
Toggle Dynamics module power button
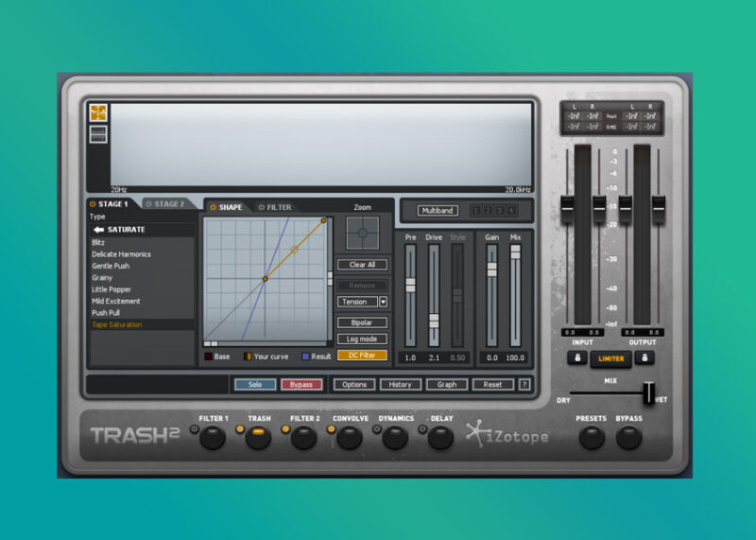(x=376, y=429)
